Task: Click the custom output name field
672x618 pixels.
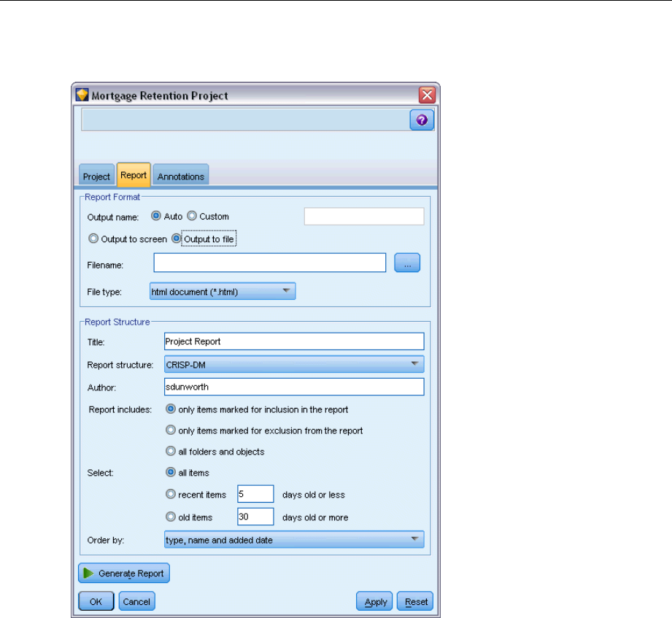Action: [x=364, y=217]
